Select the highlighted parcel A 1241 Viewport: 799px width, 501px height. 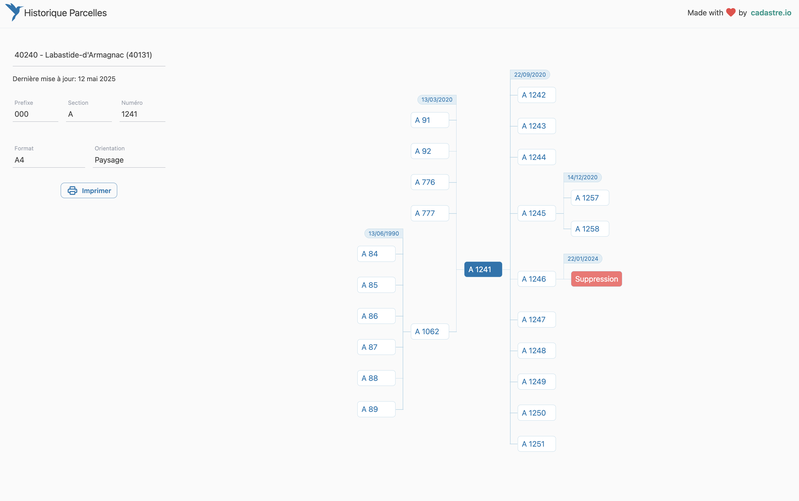pos(483,269)
